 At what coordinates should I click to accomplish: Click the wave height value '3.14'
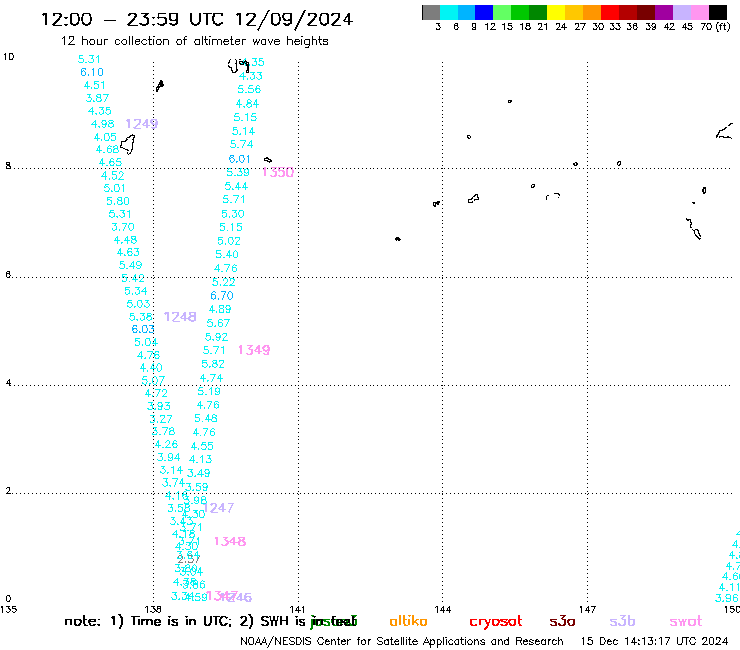click(171, 470)
